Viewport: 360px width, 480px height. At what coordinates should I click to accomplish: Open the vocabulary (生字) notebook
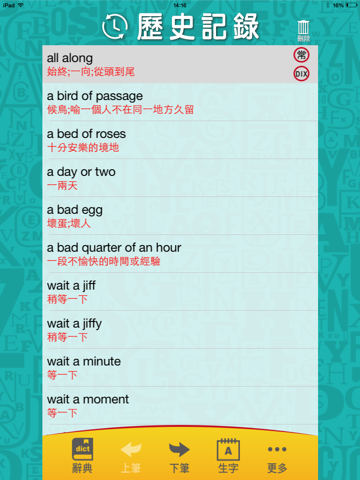[228, 456]
